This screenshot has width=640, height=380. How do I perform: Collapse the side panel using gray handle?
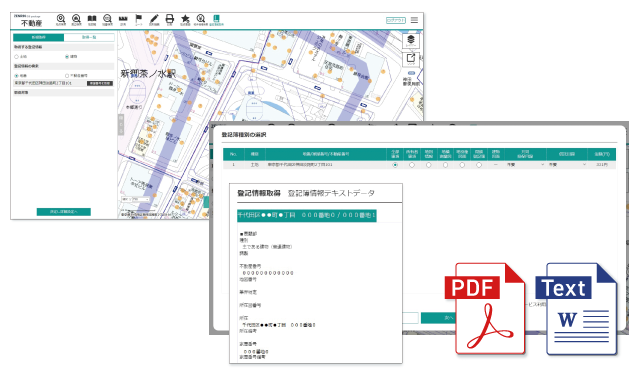[121, 124]
